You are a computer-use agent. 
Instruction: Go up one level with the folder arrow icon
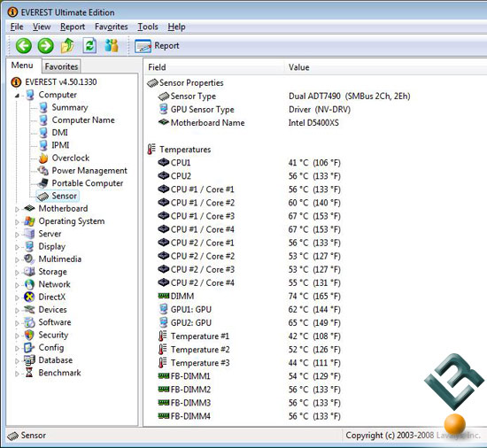click(67, 46)
